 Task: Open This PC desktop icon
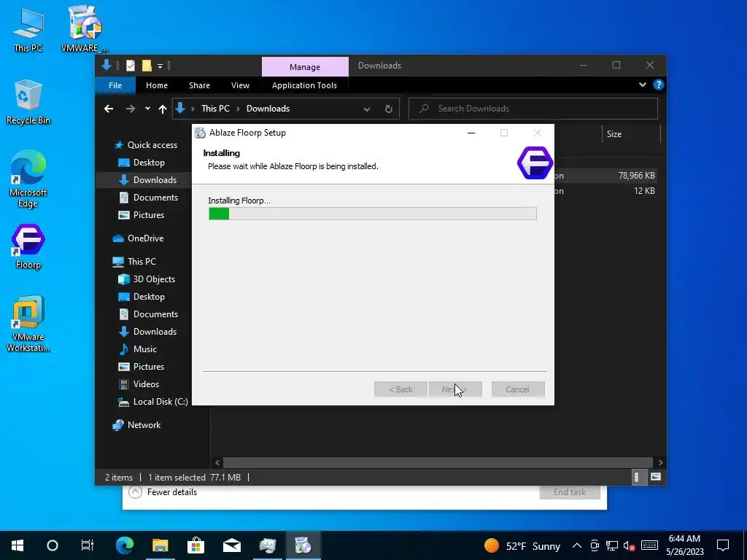[28, 30]
